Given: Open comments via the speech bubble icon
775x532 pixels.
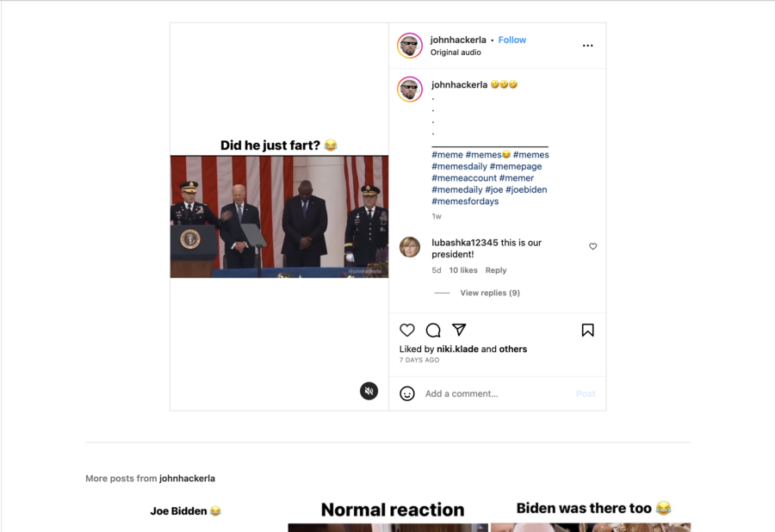Looking at the screenshot, I should coord(433,330).
